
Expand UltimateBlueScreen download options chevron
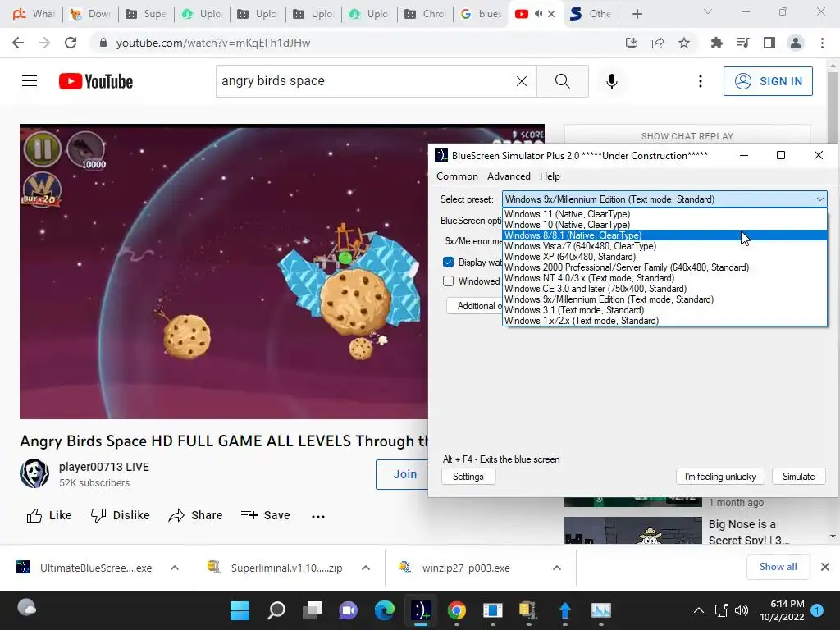pyautogui.click(x=175, y=568)
